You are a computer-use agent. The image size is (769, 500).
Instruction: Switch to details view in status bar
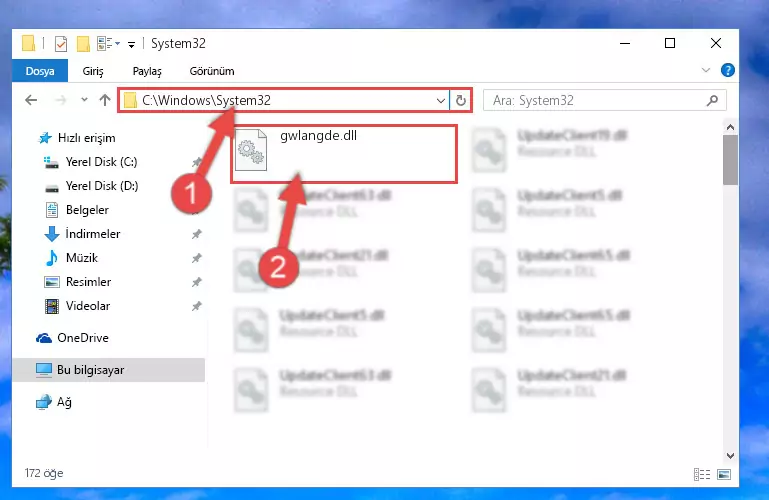(702, 474)
